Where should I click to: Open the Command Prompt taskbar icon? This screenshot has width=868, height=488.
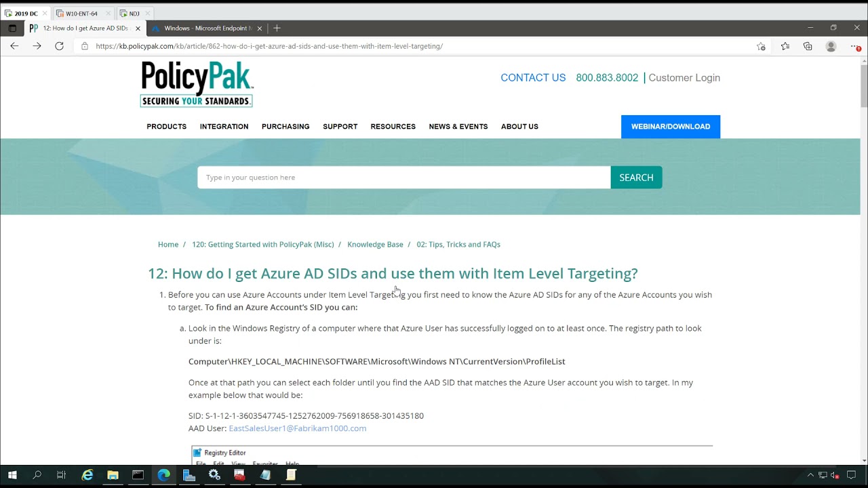[138, 476]
